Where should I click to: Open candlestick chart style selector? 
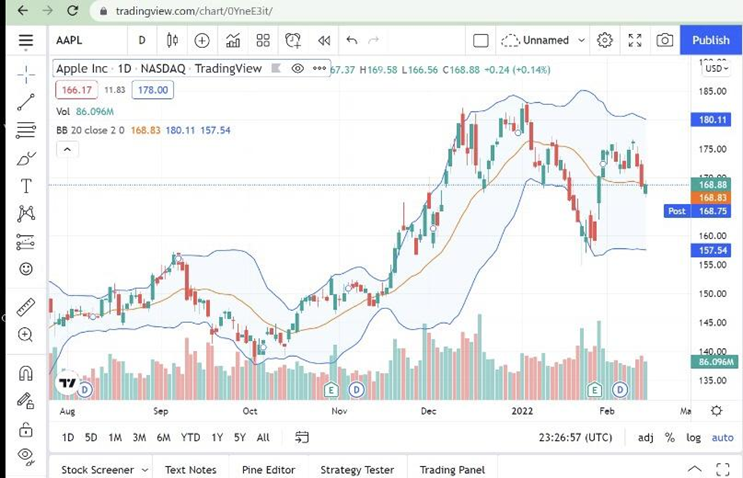(x=172, y=40)
